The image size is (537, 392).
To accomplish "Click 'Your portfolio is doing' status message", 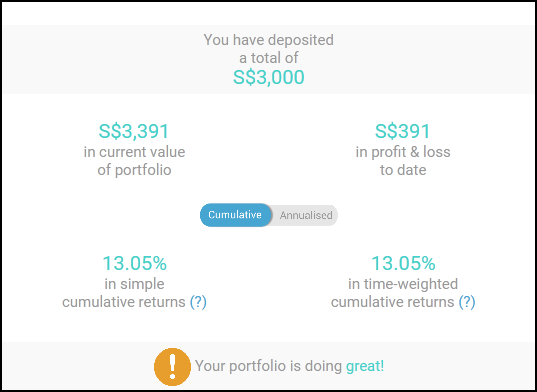I will point(268,366).
